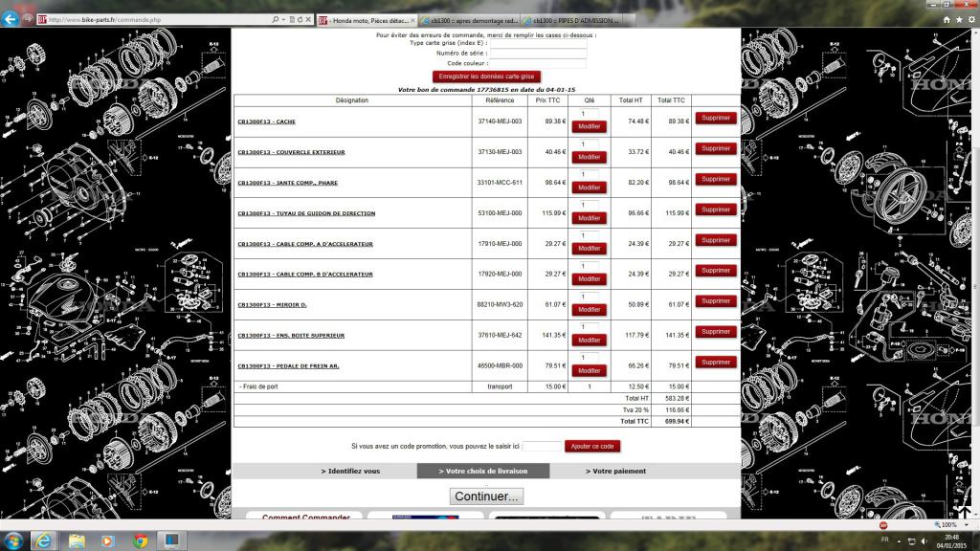Viewport: 980px width, 551px height.
Task: Open media player icon in taskbar
Action: pos(107,540)
